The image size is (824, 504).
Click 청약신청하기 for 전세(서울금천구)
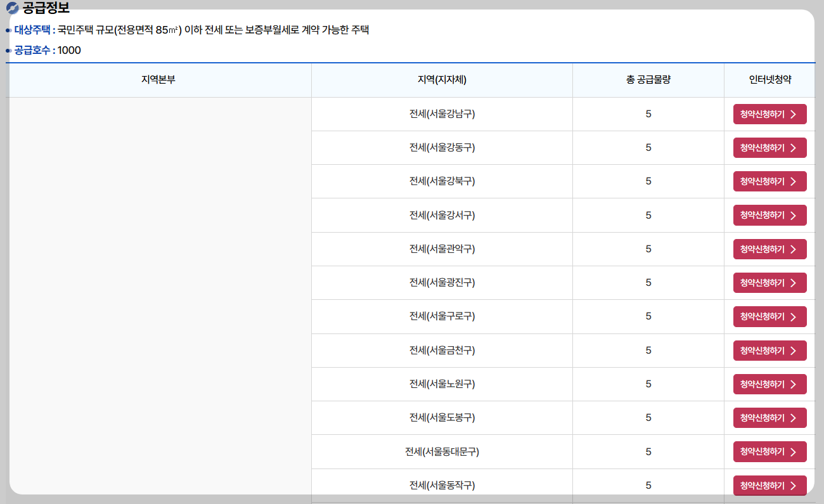pyautogui.click(x=769, y=350)
